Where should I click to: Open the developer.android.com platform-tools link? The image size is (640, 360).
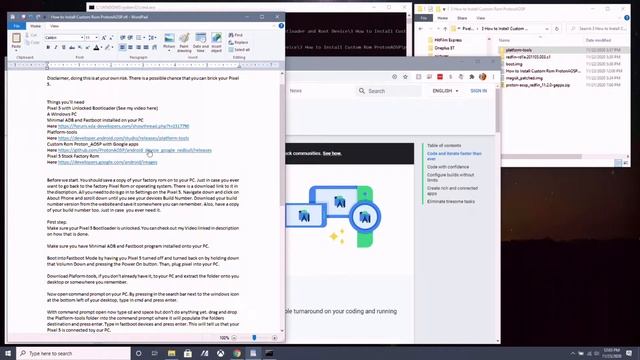coord(123,138)
